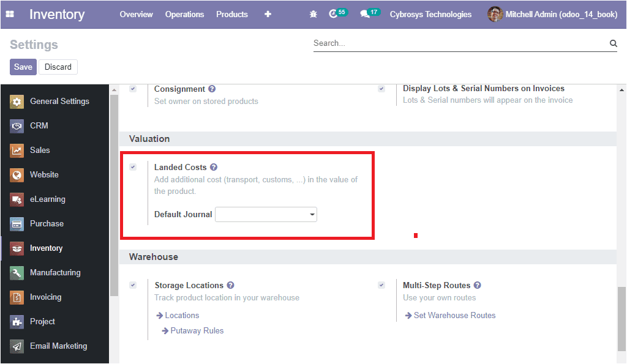This screenshot has height=364, width=627.
Task: Open the Products menu
Action: (232, 15)
